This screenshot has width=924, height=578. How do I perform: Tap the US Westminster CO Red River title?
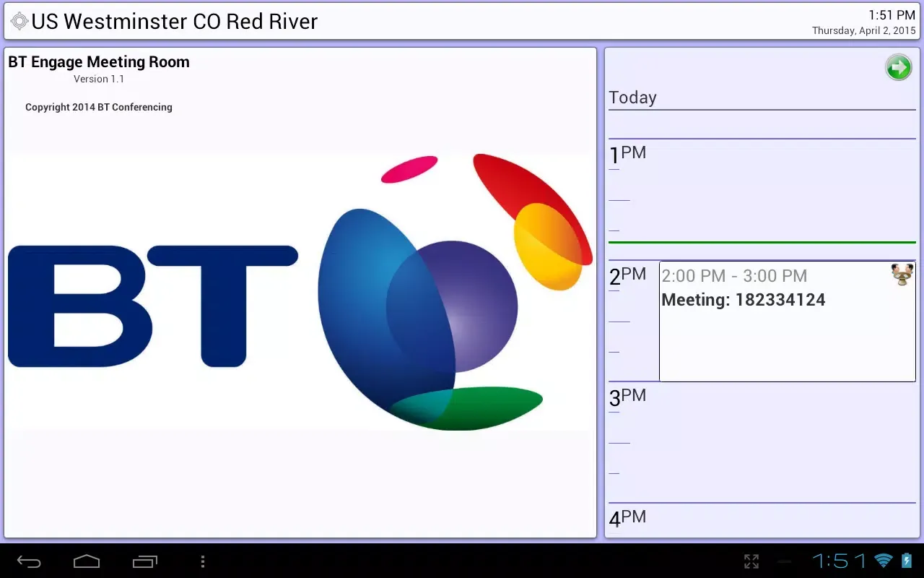175,22
